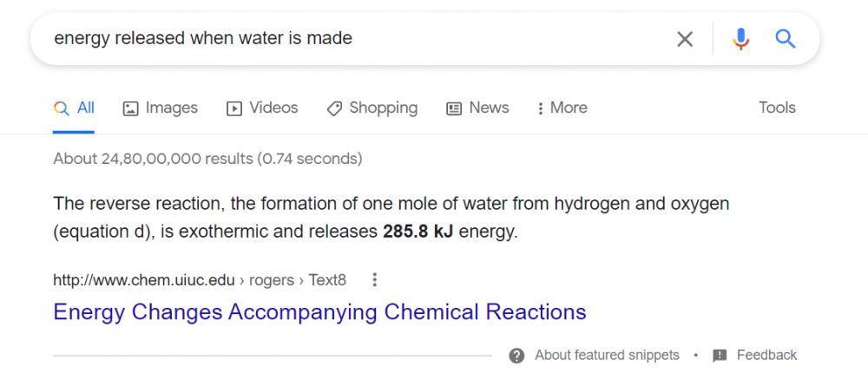Expand the More search categories menu

pyautogui.click(x=562, y=108)
